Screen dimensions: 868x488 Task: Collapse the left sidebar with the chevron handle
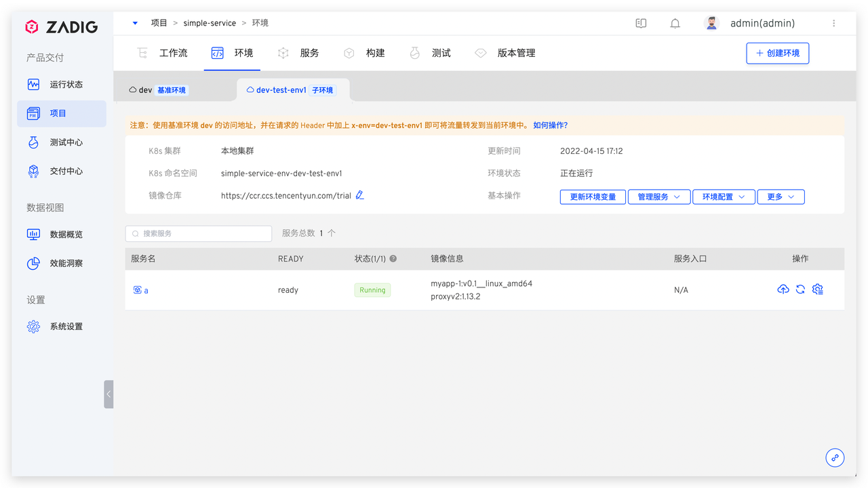click(x=108, y=394)
